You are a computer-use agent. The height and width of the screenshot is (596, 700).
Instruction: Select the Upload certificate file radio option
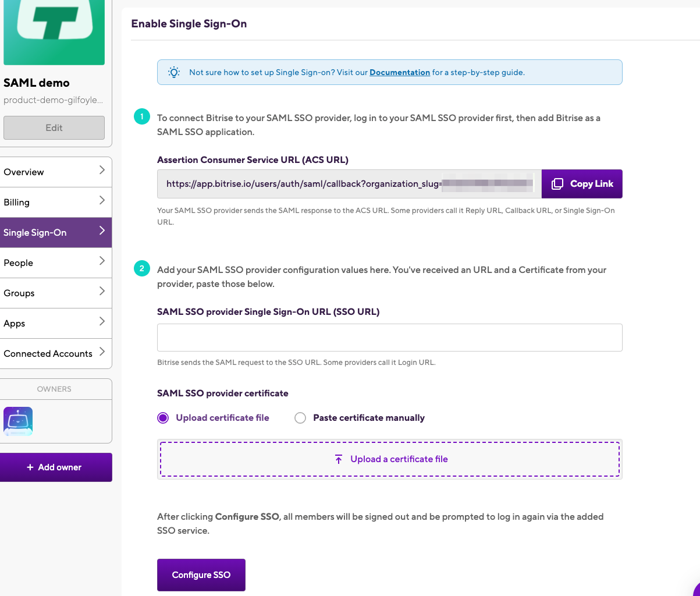(x=164, y=418)
